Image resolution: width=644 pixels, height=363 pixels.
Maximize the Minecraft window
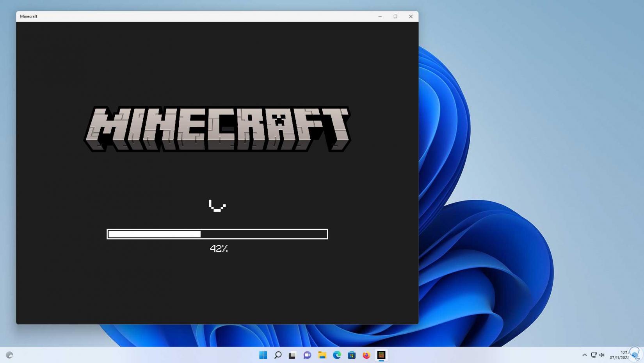click(x=395, y=16)
